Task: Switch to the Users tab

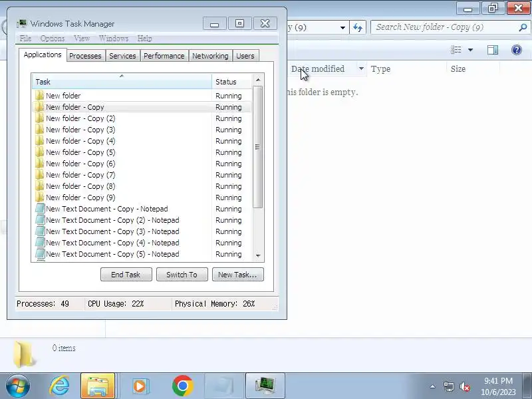Action: pos(245,56)
